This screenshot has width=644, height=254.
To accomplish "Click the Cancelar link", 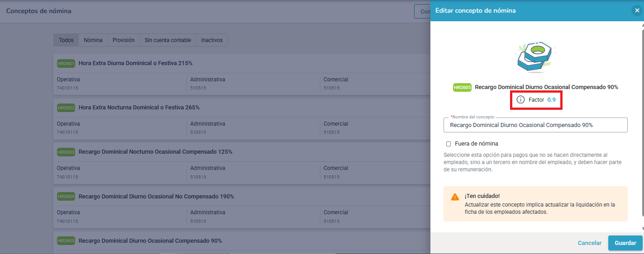I will [x=590, y=243].
